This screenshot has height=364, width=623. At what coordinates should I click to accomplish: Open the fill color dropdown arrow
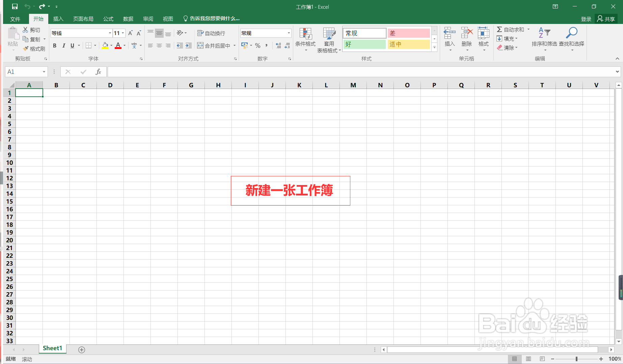coord(111,45)
